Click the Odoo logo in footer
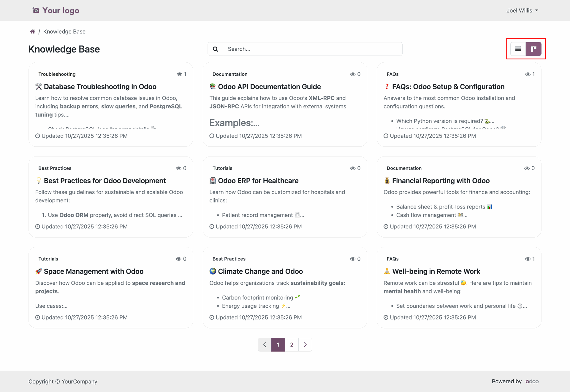Screen dimensions: 570x392 532,381
